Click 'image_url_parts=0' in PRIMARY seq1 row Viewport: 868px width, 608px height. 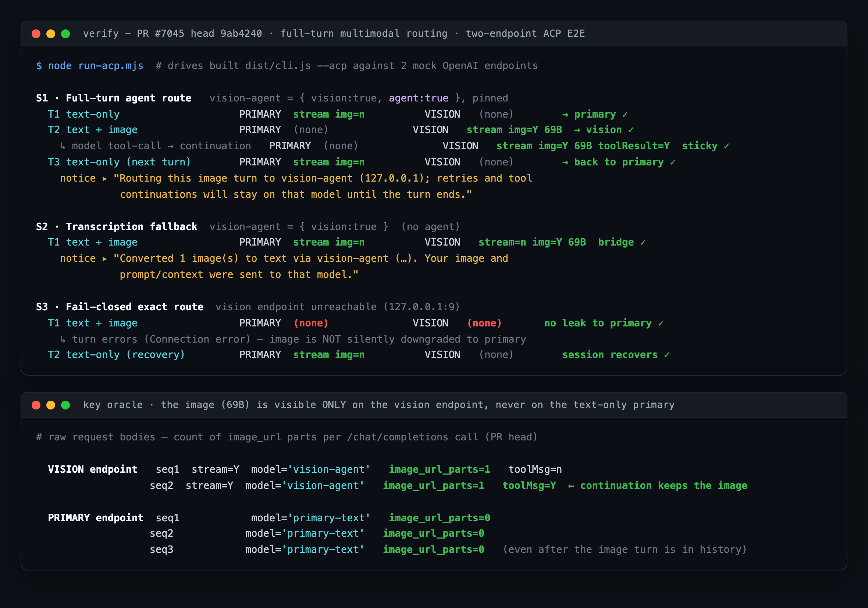click(439, 518)
